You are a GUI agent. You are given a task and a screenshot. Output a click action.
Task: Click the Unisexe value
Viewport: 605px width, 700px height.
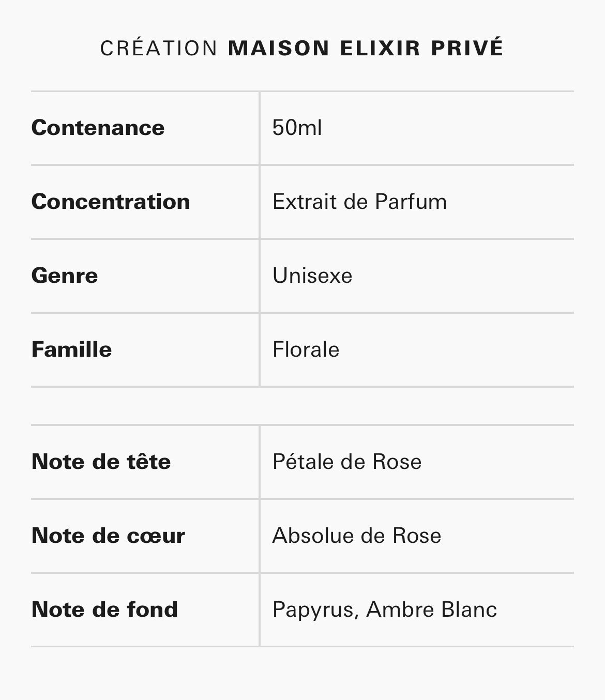pos(312,276)
